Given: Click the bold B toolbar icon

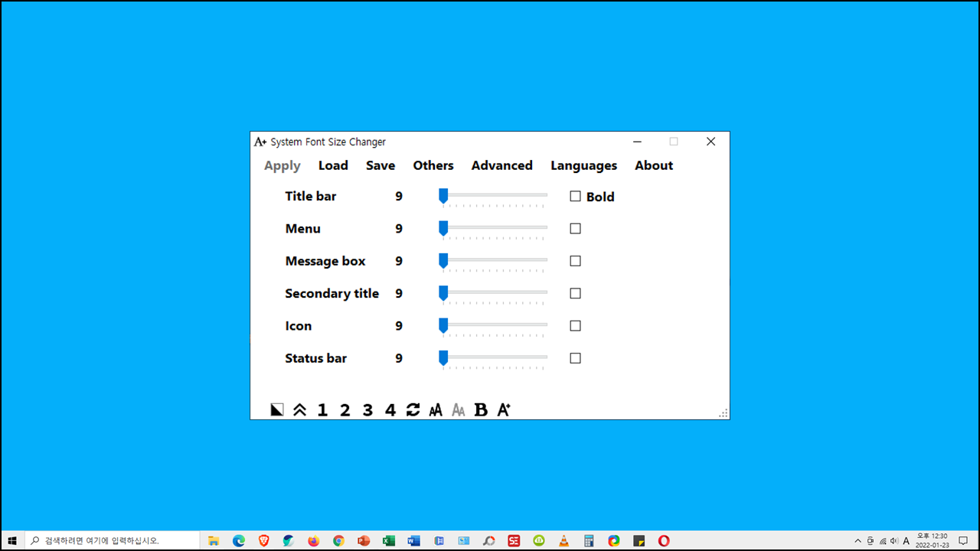Looking at the screenshot, I should coord(481,410).
